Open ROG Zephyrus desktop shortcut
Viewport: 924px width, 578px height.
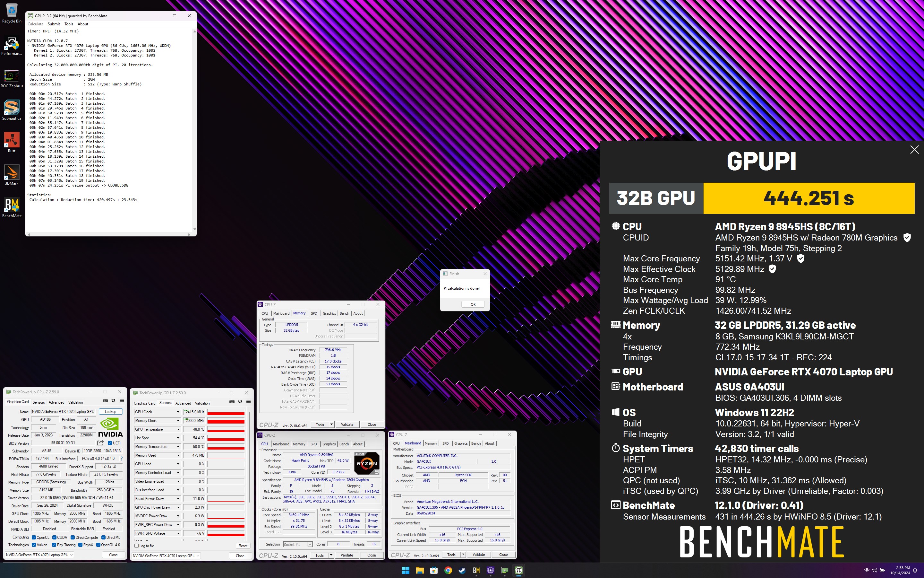point(12,79)
